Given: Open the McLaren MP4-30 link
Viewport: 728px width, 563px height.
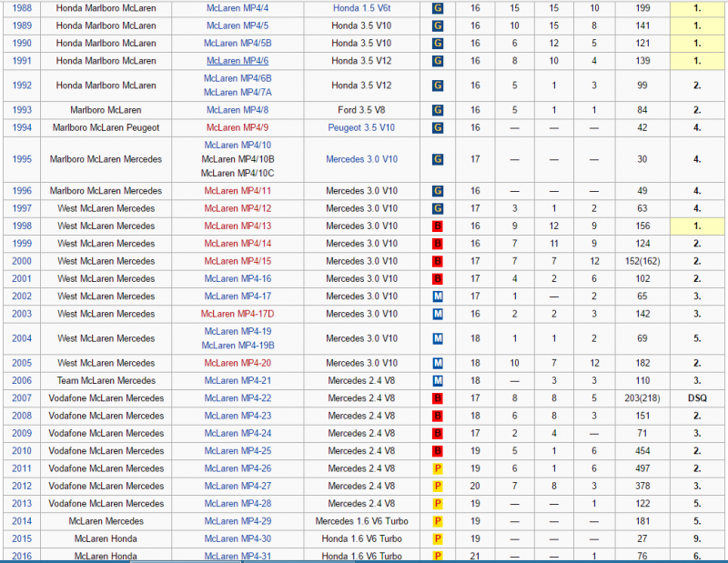Looking at the screenshot, I should click(x=238, y=538).
